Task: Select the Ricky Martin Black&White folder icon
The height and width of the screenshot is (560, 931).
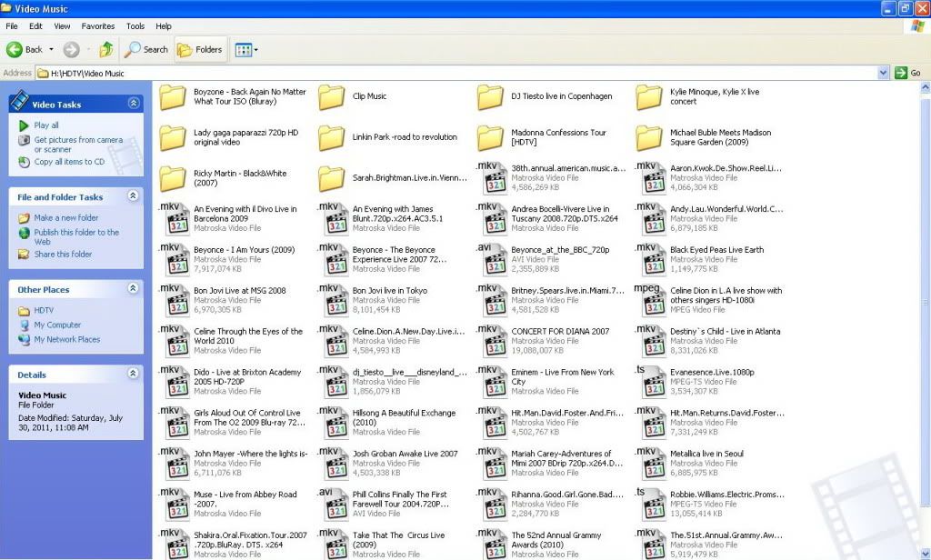Action: (x=173, y=179)
